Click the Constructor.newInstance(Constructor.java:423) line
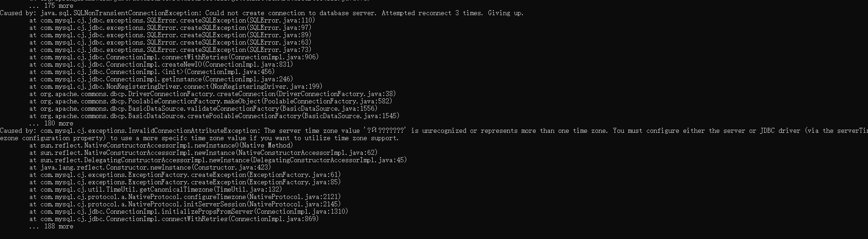Image resolution: width=868 pixels, height=239 pixels. pos(150,167)
